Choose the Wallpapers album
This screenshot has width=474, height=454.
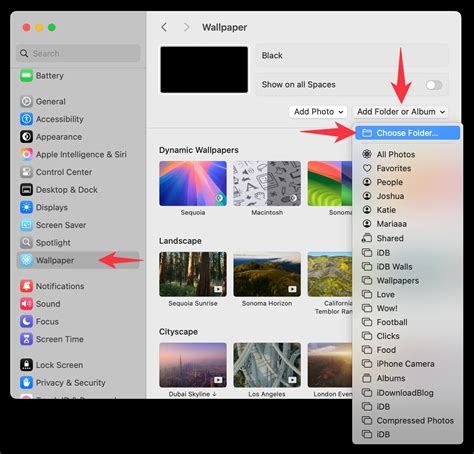[x=408, y=281]
